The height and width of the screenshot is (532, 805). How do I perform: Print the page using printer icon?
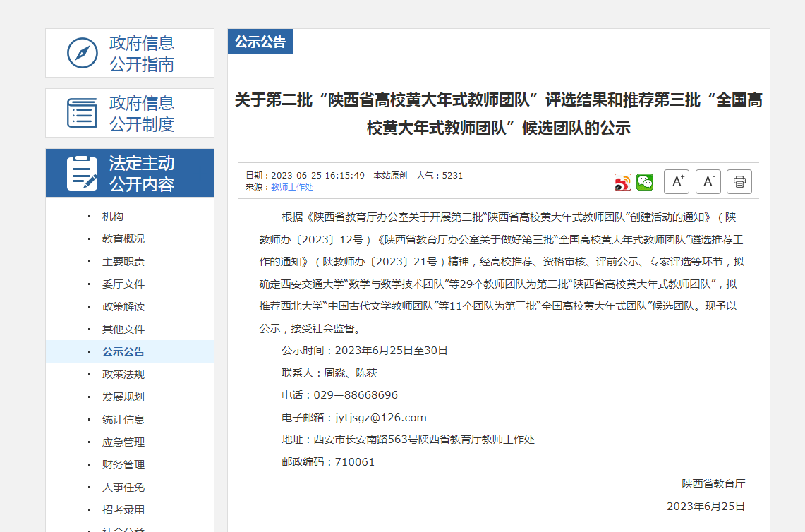[739, 181]
